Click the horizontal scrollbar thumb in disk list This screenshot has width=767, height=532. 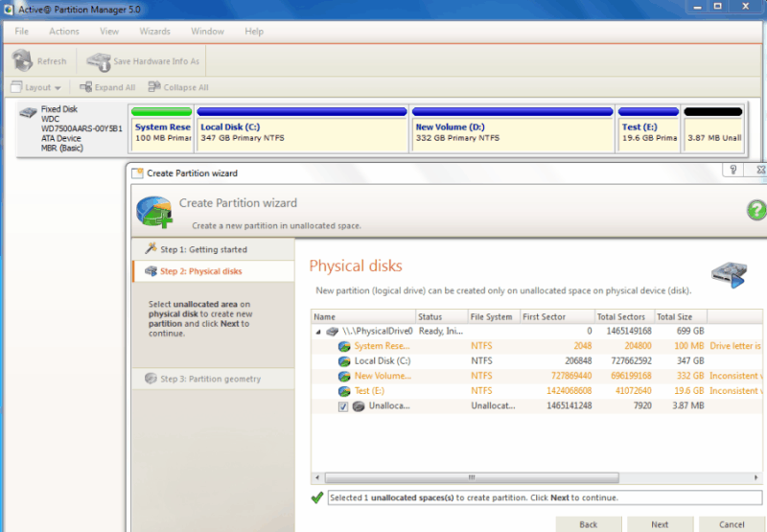tap(472, 477)
